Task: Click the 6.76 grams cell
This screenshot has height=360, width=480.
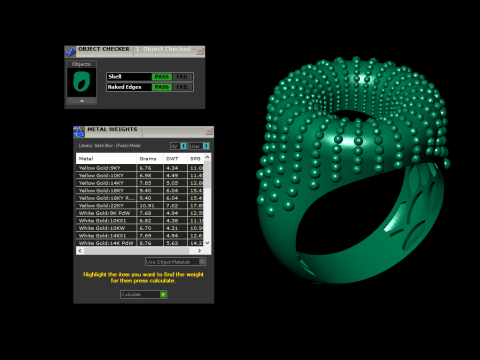Action: [x=150, y=168]
